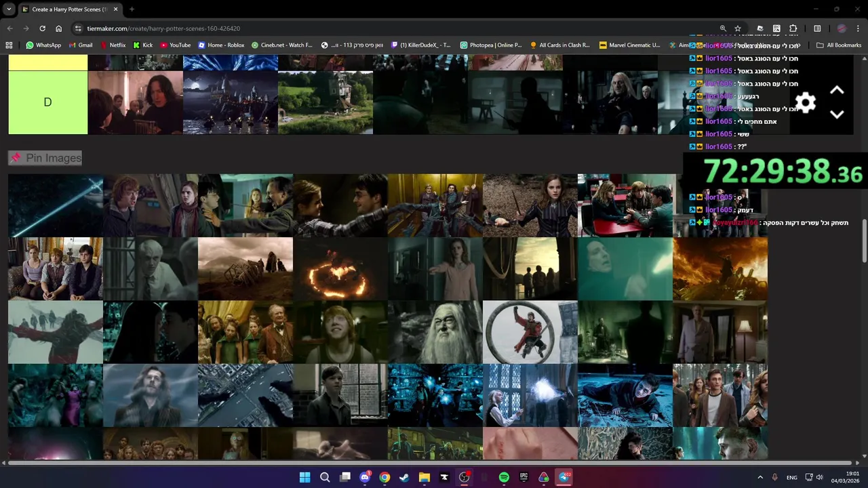Select the Dumbledore white beard thumbnail
This screenshot has width=868, height=488.
(x=435, y=332)
